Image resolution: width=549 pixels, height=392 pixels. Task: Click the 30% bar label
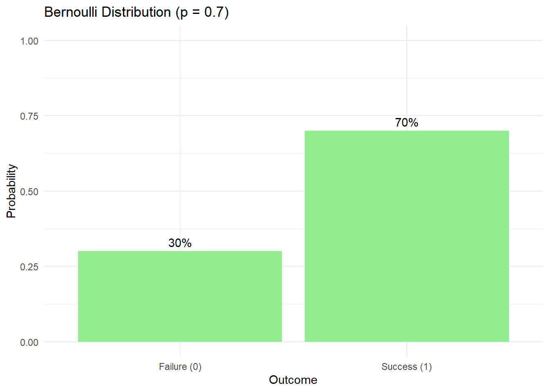pyautogui.click(x=180, y=243)
